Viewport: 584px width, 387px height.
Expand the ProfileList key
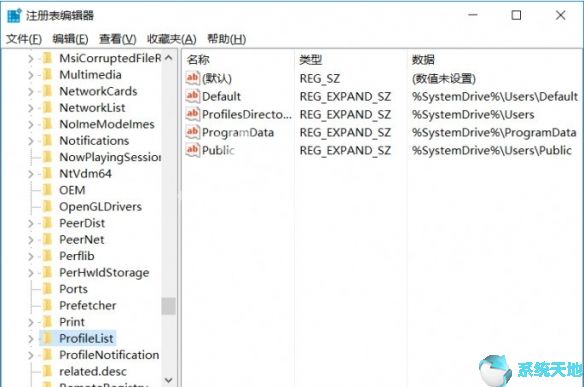pyautogui.click(x=31, y=339)
